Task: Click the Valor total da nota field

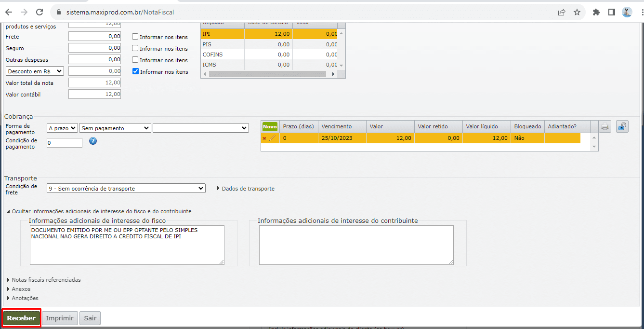Action: [94, 82]
